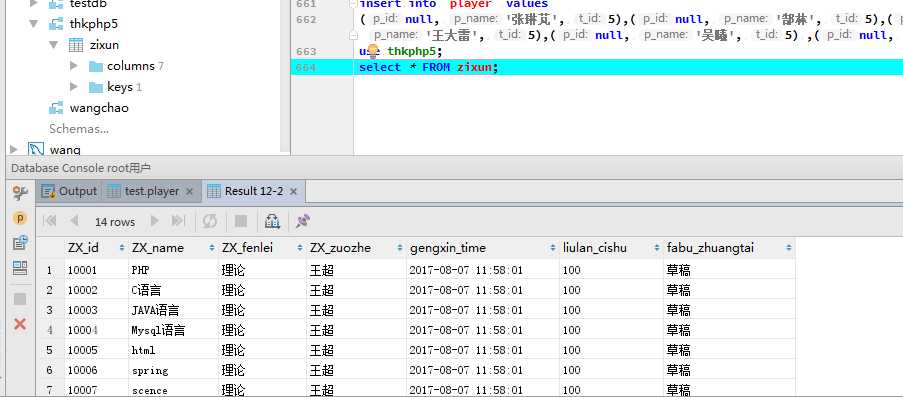Click the keys folder icon
The height and width of the screenshot is (397, 903).
click(x=96, y=88)
